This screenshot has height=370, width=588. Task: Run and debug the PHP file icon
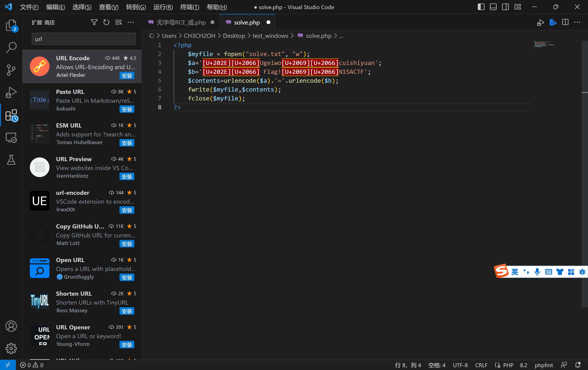tap(540, 22)
